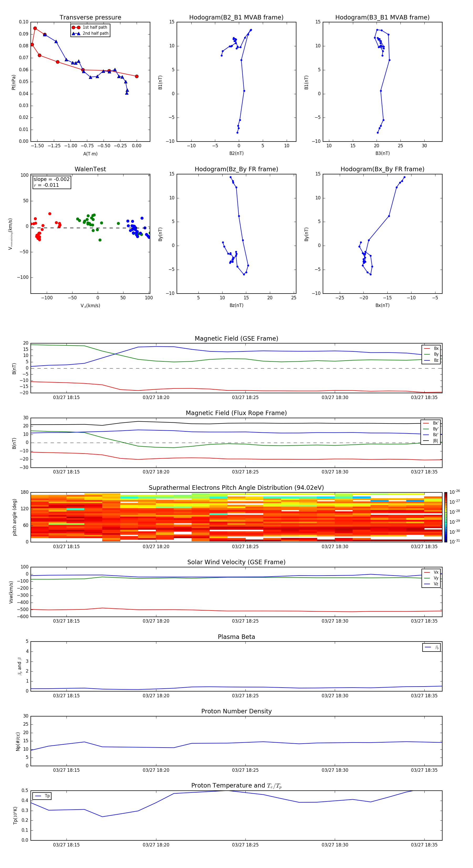Click the V_A(km/s) axis label under WalenTest
Viewport: 473px width, 868px height.
(x=90, y=306)
